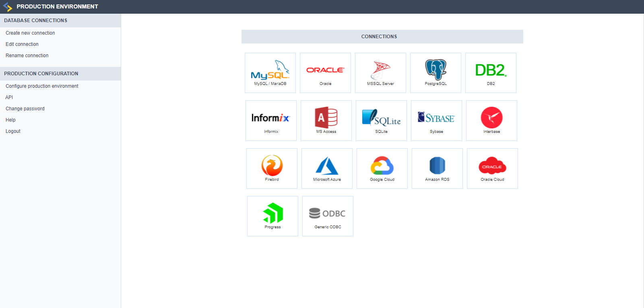Choose the Generic ODBC connection
Screen dimensions: 644x308
[328, 216]
